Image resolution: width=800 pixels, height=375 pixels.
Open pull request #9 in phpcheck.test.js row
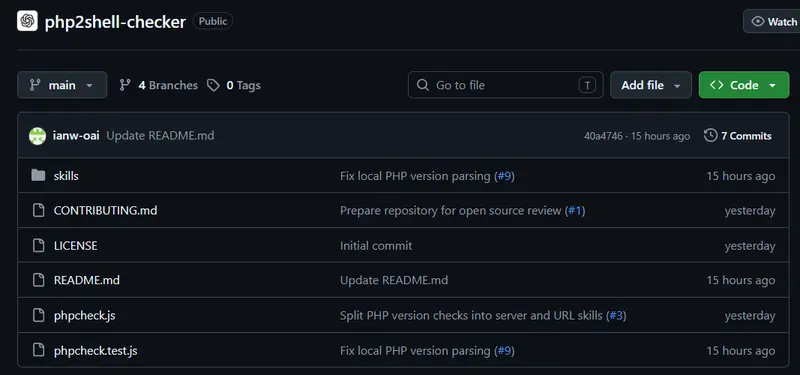click(505, 351)
